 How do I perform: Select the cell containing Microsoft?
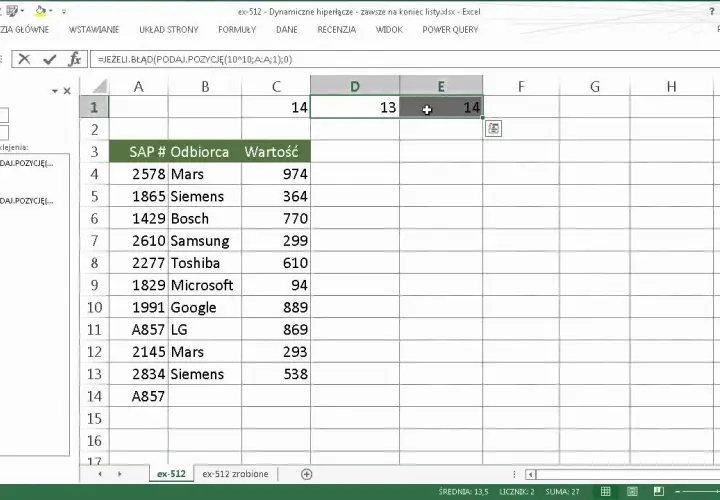(205, 285)
